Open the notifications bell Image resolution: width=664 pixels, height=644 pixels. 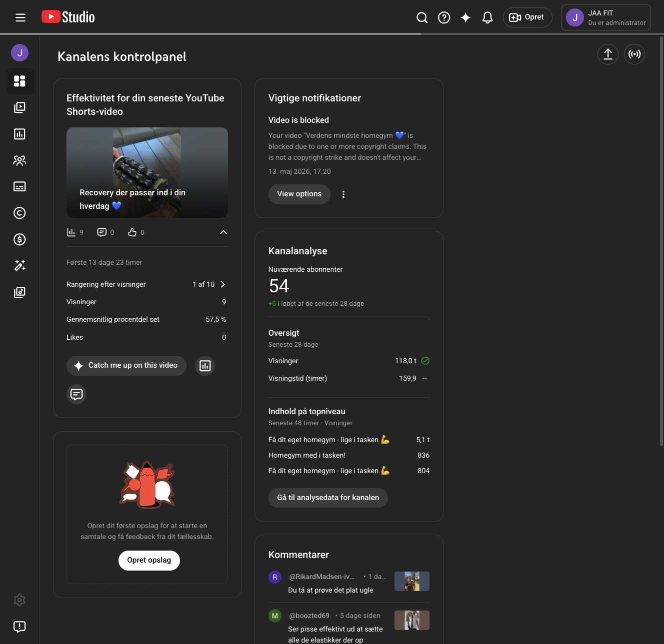(x=487, y=17)
